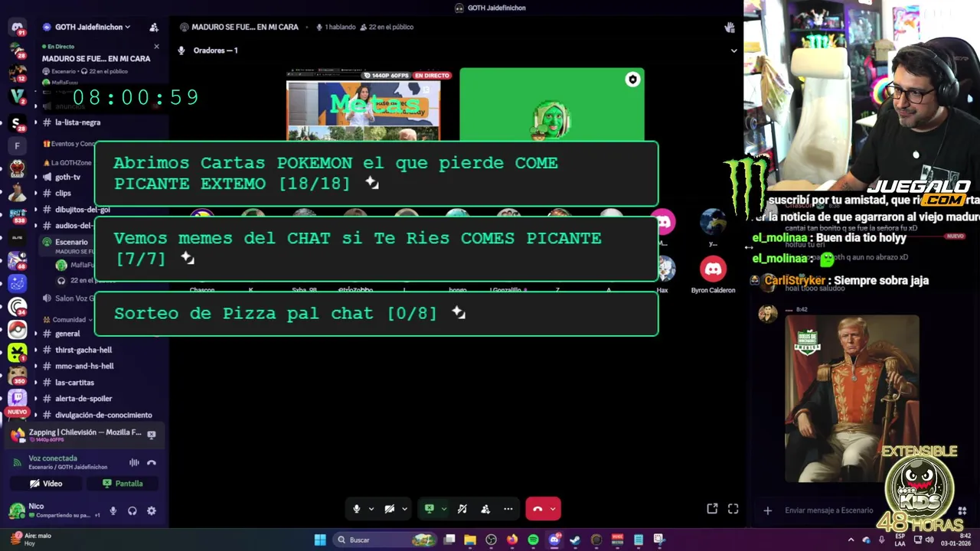Viewport: 980px width, 551px height.
Task: Open options on the green stream tile
Action: click(632, 80)
